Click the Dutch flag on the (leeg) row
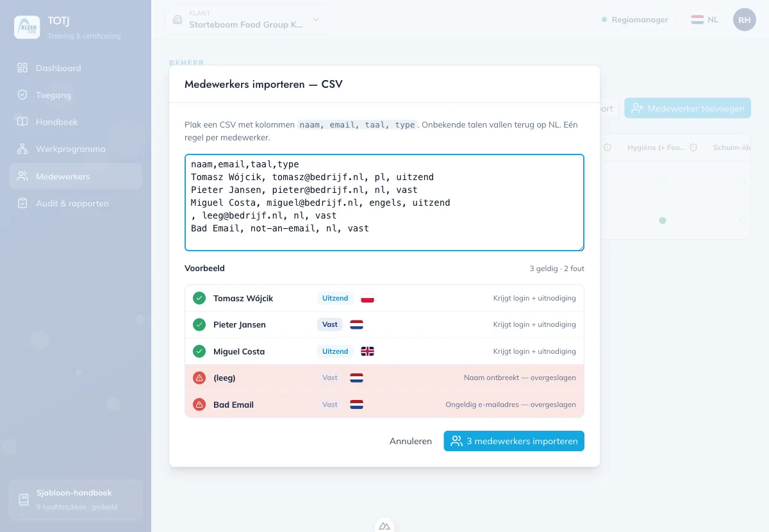The height and width of the screenshot is (532, 769). pos(357,378)
